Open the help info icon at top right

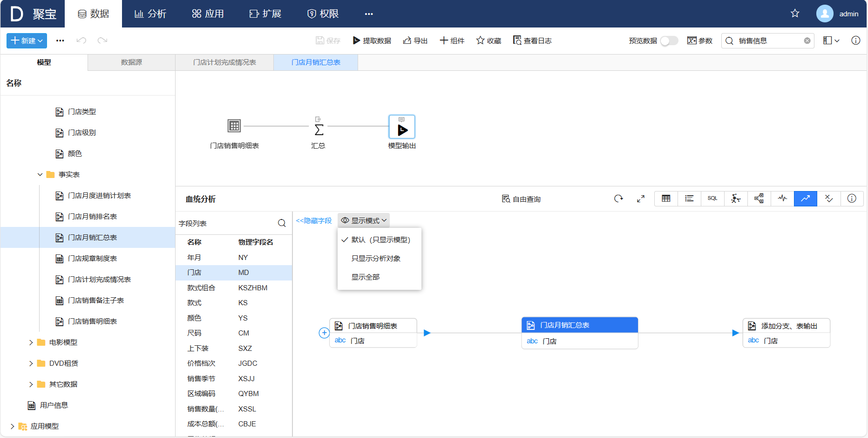(x=856, y=41)
